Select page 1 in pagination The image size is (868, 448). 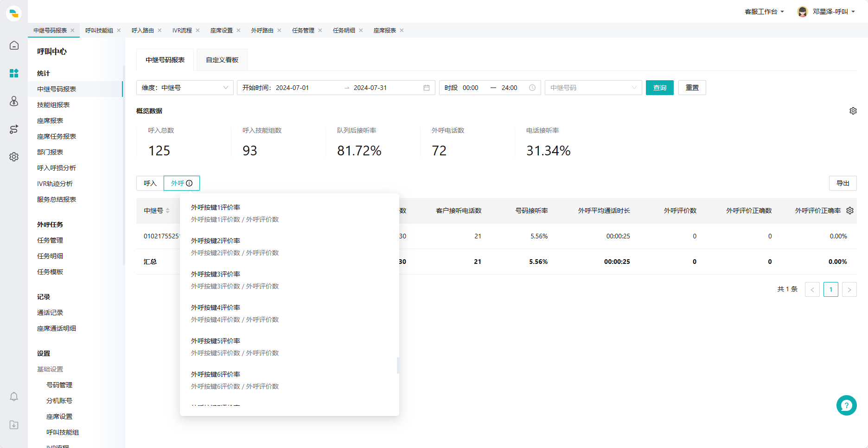click(x=831, y=289)
